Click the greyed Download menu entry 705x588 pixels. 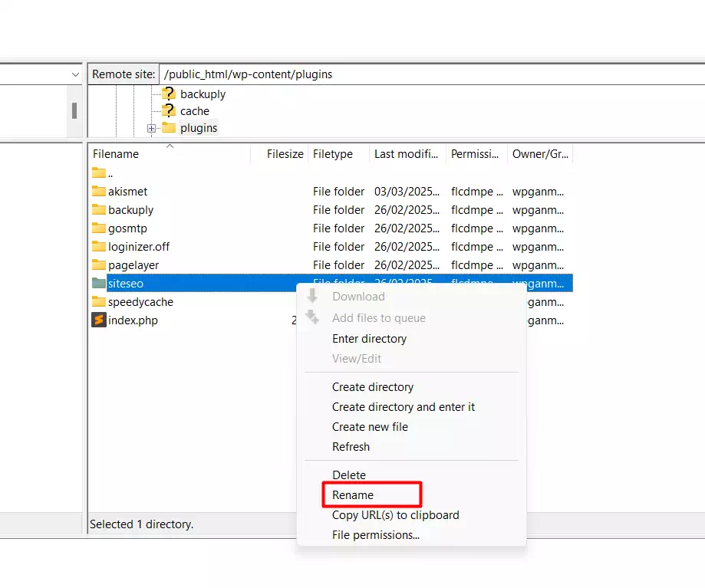[358, 297]
